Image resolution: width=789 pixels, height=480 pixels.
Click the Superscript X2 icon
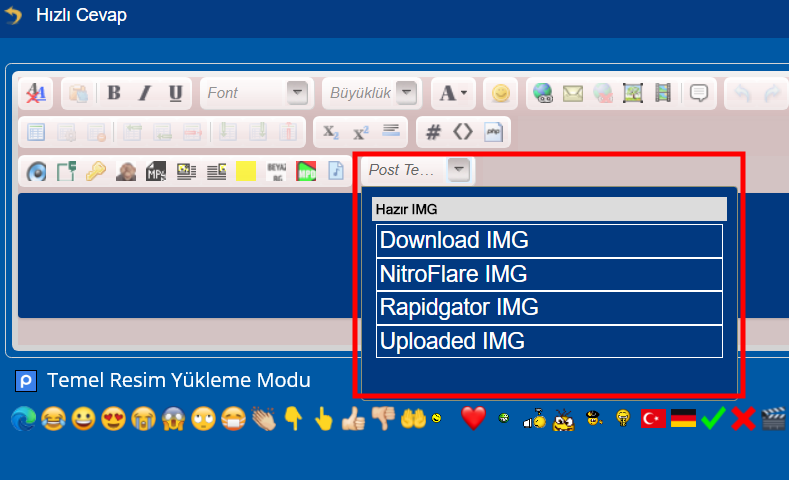(361, 132)
